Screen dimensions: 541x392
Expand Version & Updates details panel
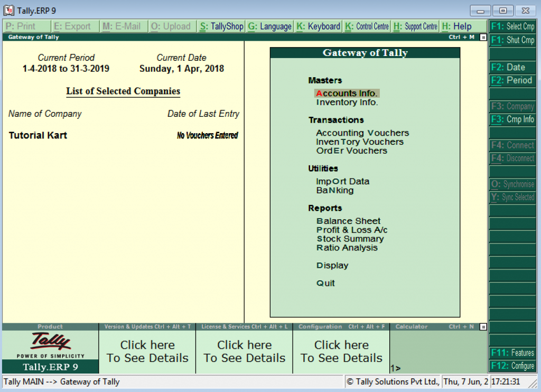[147, 351]
